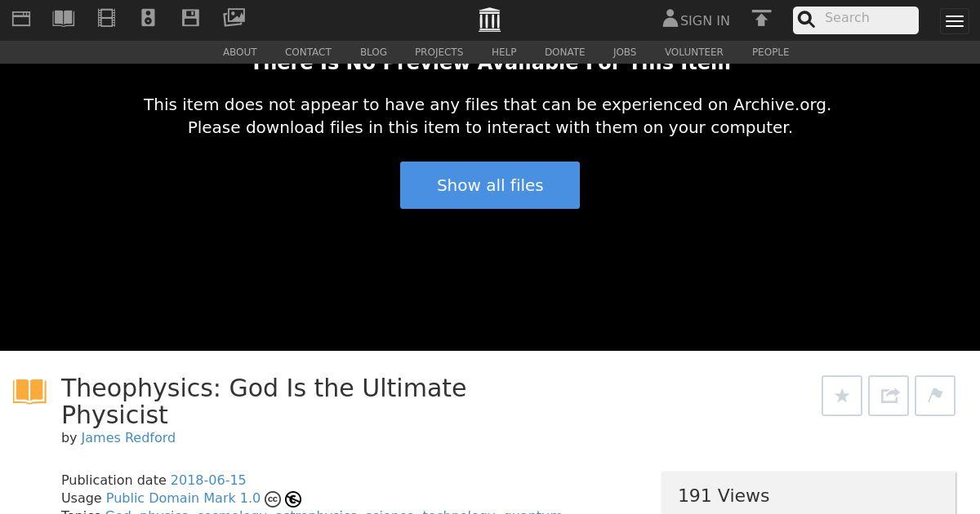Click the 191 Views text

click(724, 496)
